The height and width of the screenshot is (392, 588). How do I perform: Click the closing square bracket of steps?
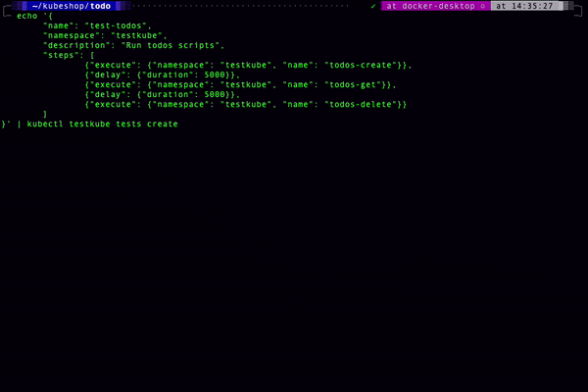45,114
